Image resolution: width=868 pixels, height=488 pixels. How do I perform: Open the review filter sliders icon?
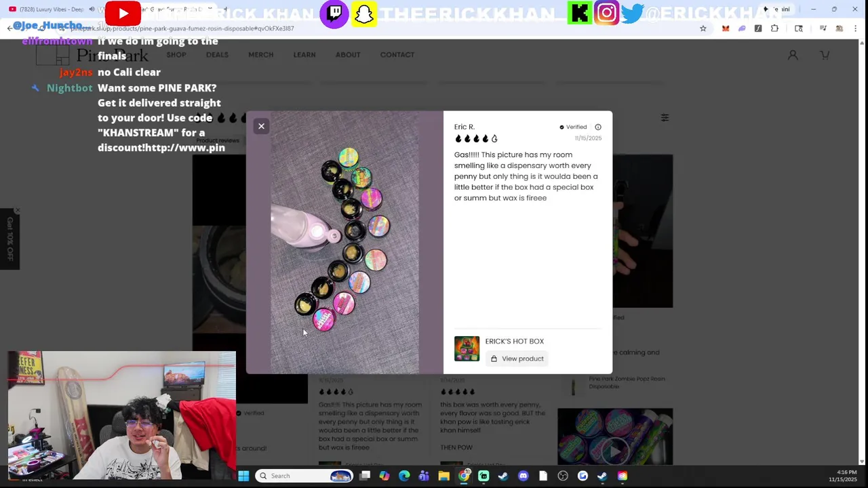point(665,117)
